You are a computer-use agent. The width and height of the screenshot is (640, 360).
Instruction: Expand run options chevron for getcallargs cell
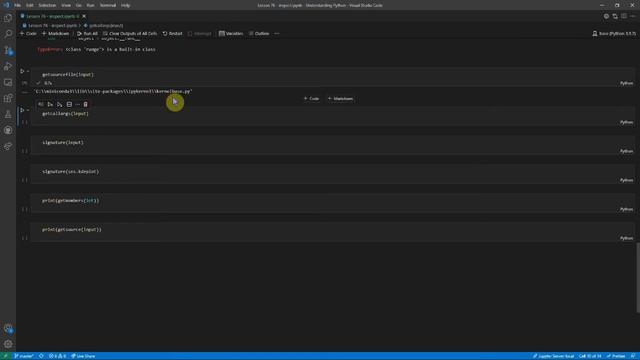pyautogui.click(x=28, y=110)
